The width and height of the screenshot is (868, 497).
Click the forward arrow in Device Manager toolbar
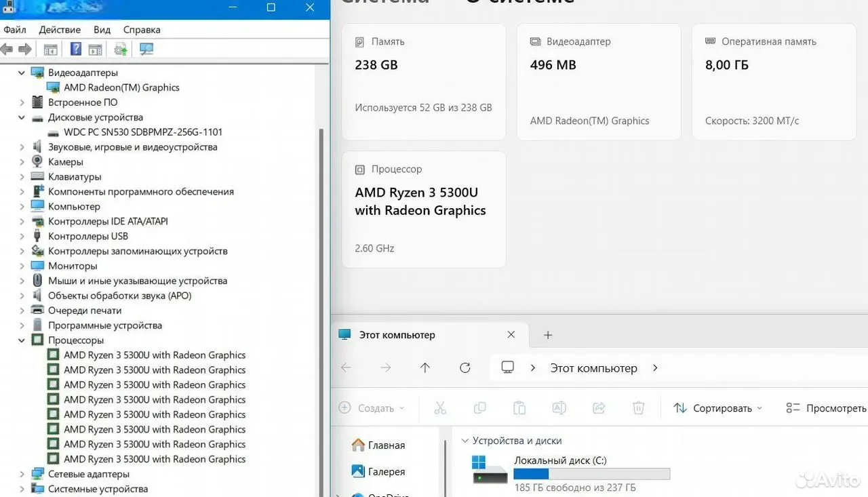tap(25, 49)
